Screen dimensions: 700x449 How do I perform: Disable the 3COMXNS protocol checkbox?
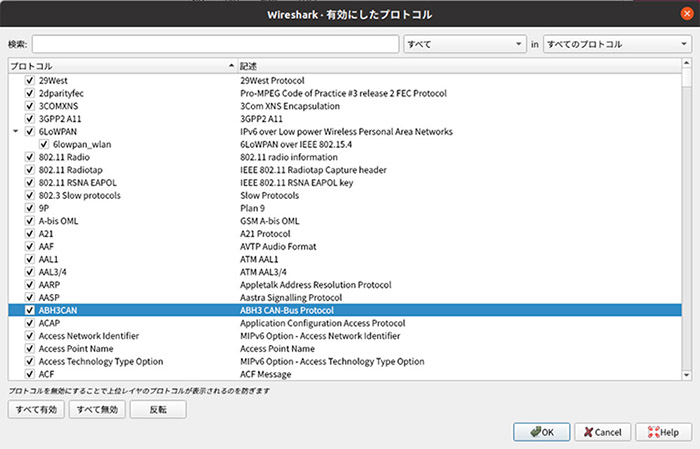click(29, 106)
